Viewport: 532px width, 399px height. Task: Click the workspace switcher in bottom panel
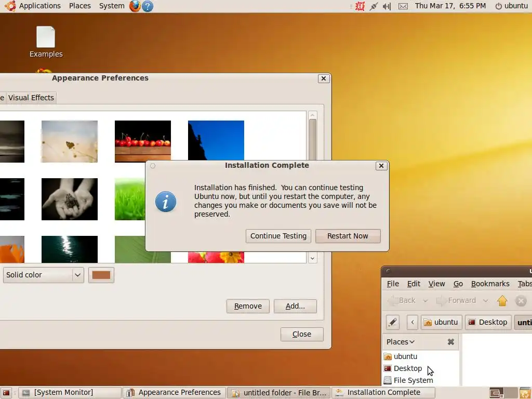(503, 393)
